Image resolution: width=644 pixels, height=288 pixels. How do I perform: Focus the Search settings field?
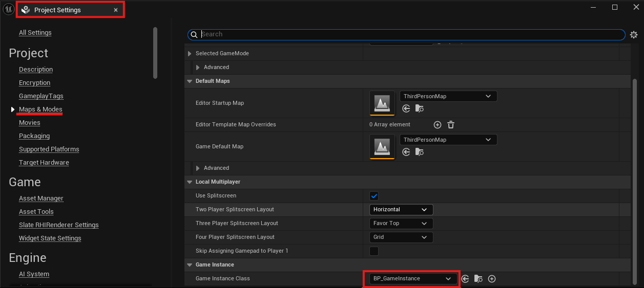(406, 35)
